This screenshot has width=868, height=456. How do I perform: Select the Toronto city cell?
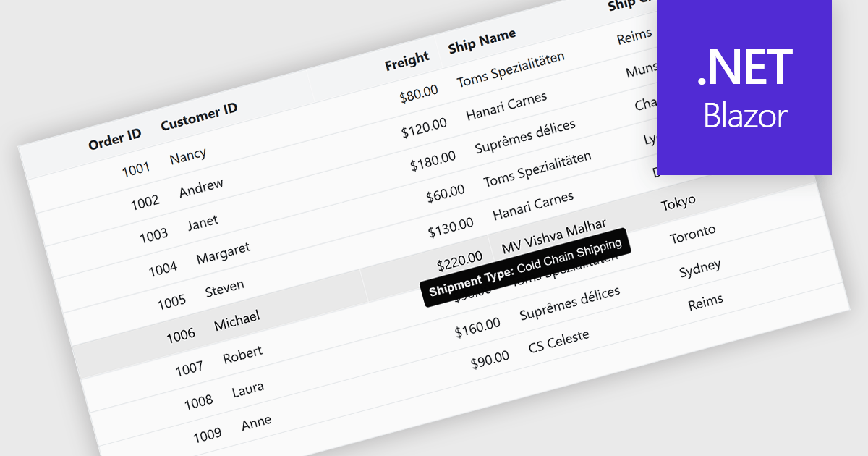692,235
